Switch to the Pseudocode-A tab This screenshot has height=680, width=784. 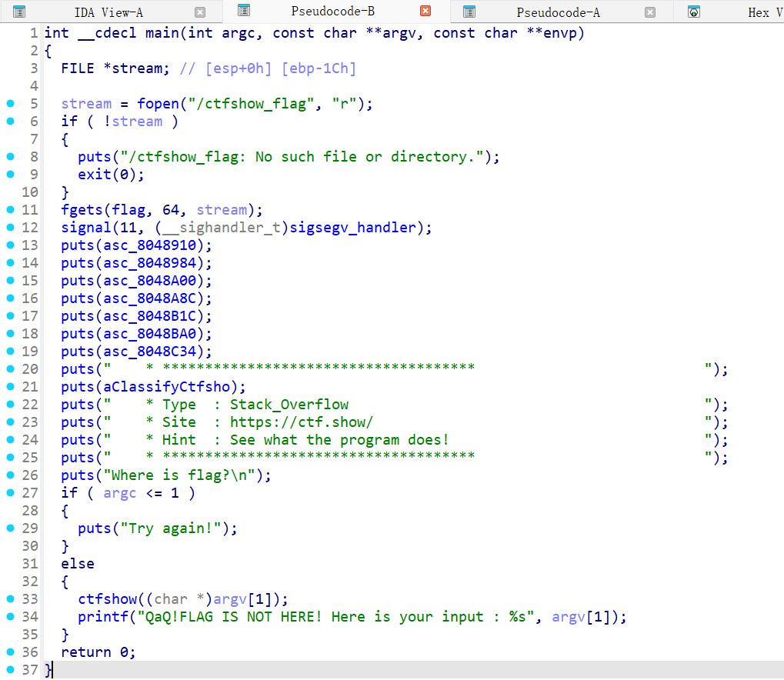point(558,12)
